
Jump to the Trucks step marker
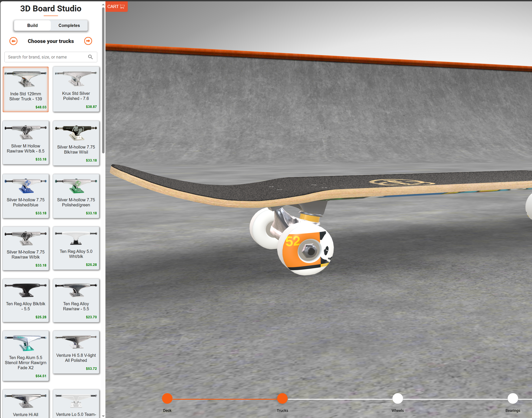282,398
